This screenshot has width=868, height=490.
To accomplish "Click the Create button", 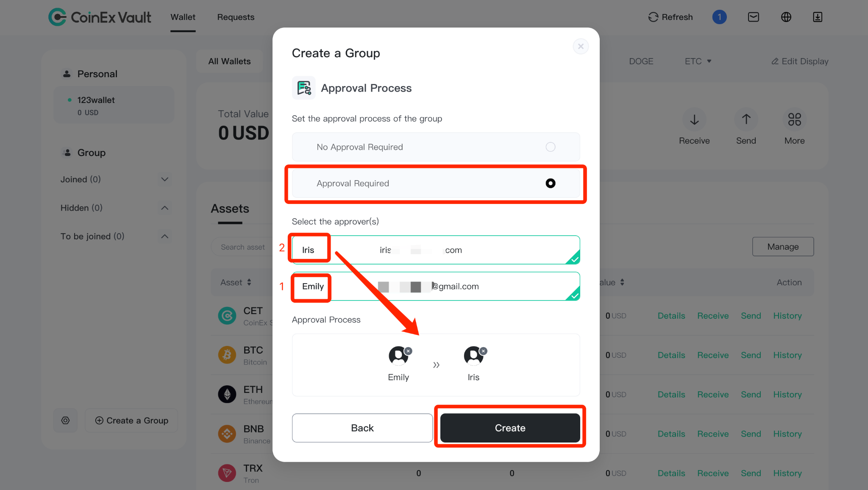I will 510,428.
